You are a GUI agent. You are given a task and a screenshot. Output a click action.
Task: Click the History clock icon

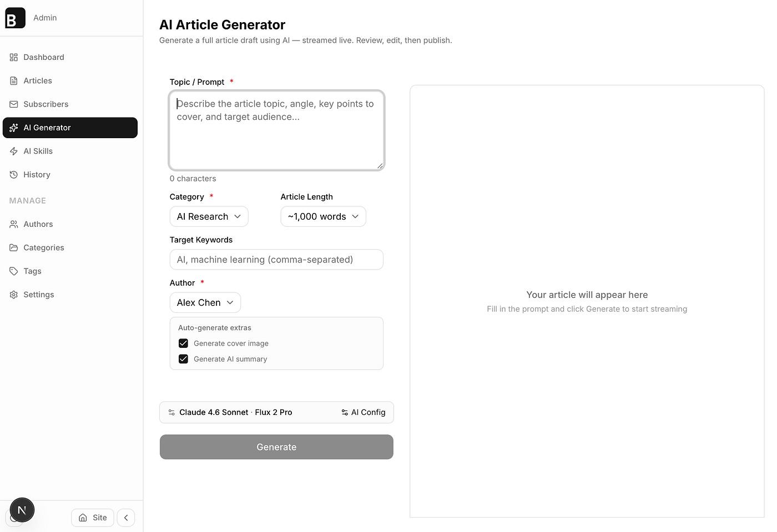(x=13, y=174)
